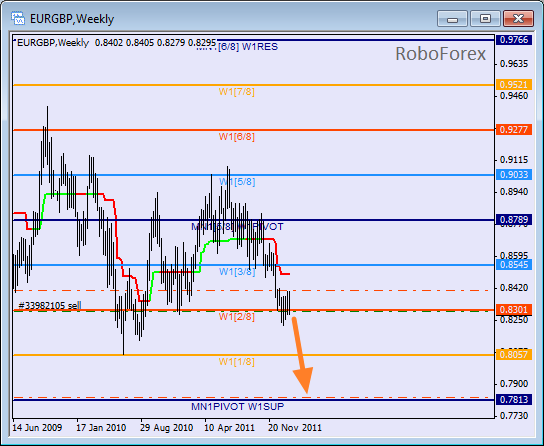
Task: Click the EURGBP,Weekly title bar text
Action: [x=72, y=19]
